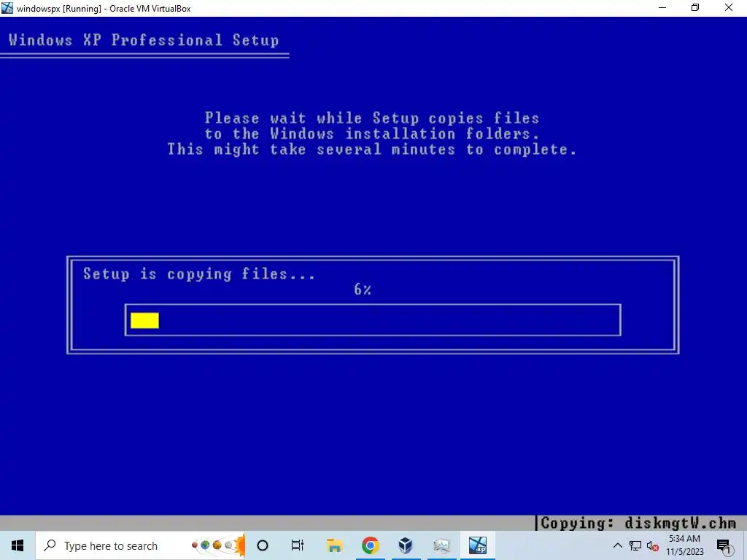Click the 'Setup is copying files...' label
Image resolution: width=747 pixels, height=560 pixels.
pos(199,274)
